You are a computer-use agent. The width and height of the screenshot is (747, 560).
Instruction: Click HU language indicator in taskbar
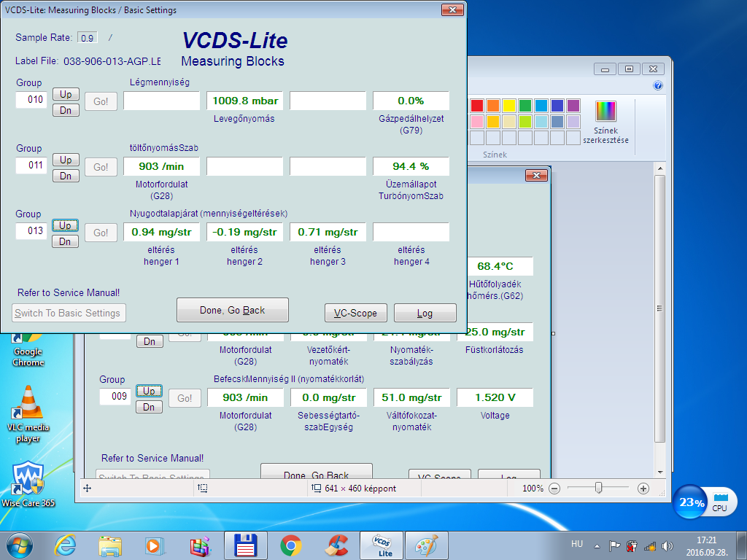tap(577, 544)
